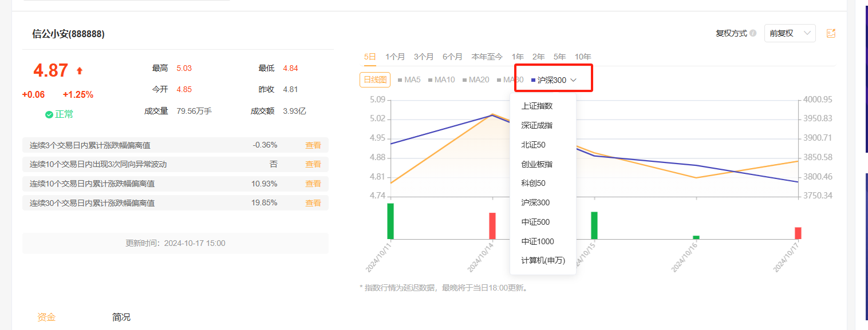
Task: Click the 昨收 value 4.81
Action: 290,89
